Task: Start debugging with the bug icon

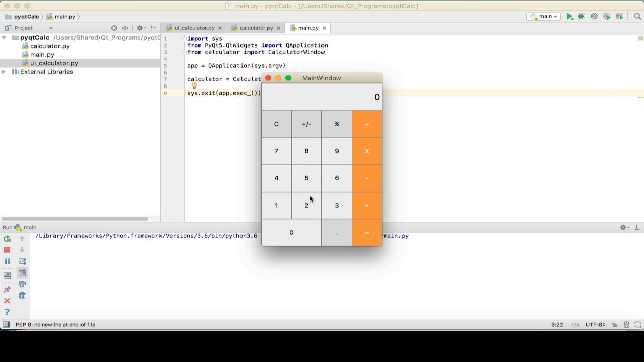Action: click(x=581, y=17)
